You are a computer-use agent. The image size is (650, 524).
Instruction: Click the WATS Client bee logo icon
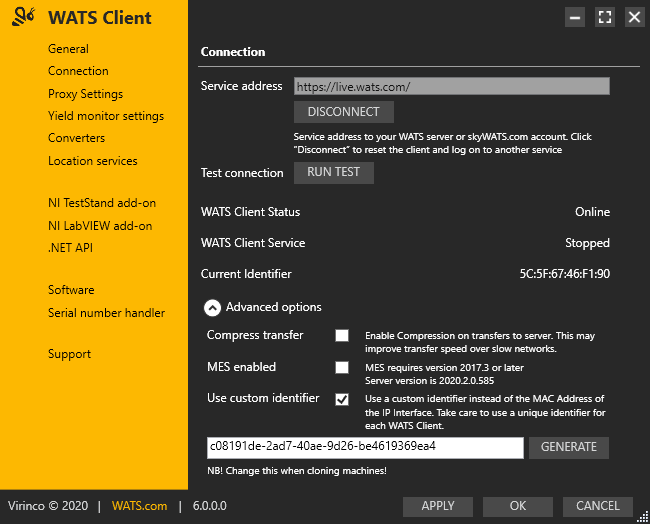click(x=23, y=17)
